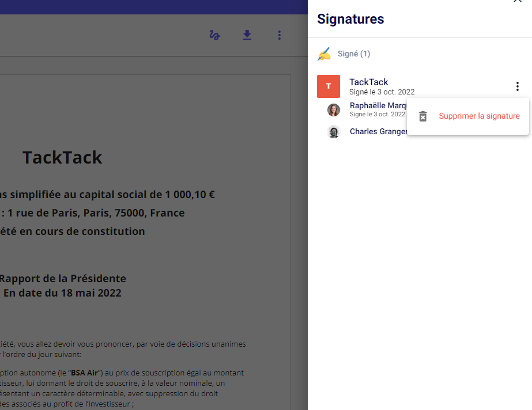This screenshot has height=410, width=532.
Task: Click the signature pen icon in toolbar
Action: 214,36
